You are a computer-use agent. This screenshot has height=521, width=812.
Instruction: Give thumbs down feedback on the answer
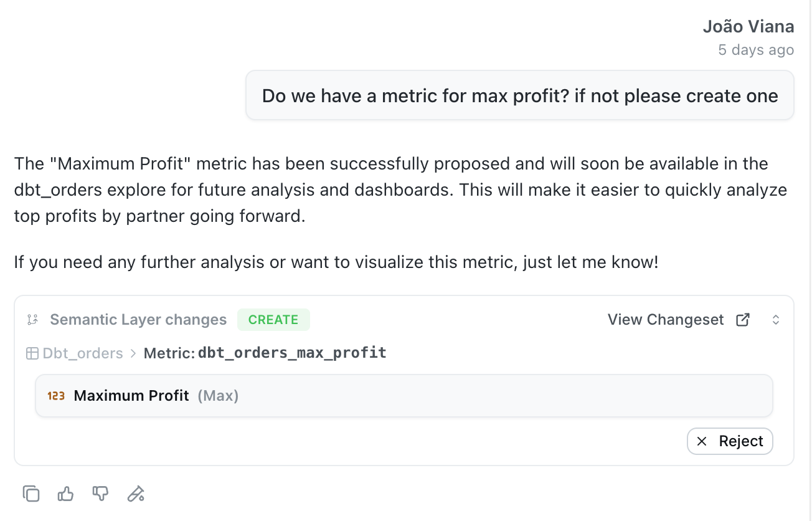click(x=100, y=494)
